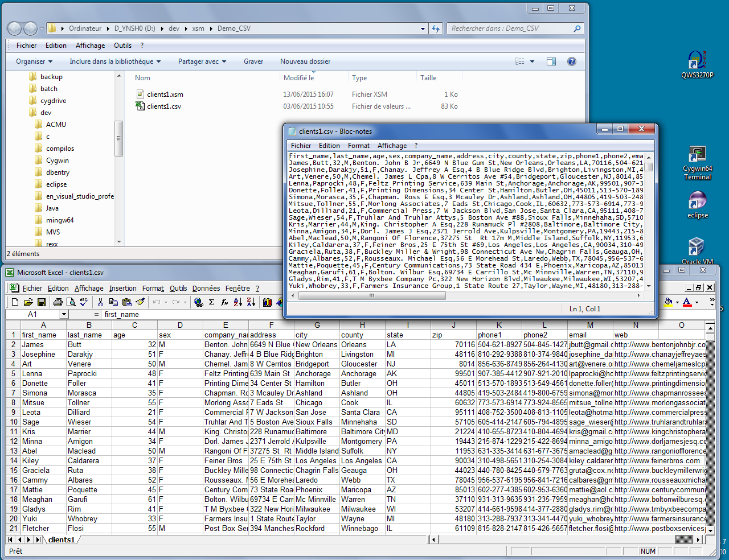Viewport: 729px width, 560px height.
Task: Open the Données menu in Excel
Action: pyautogui.click(x=206, y=289)
